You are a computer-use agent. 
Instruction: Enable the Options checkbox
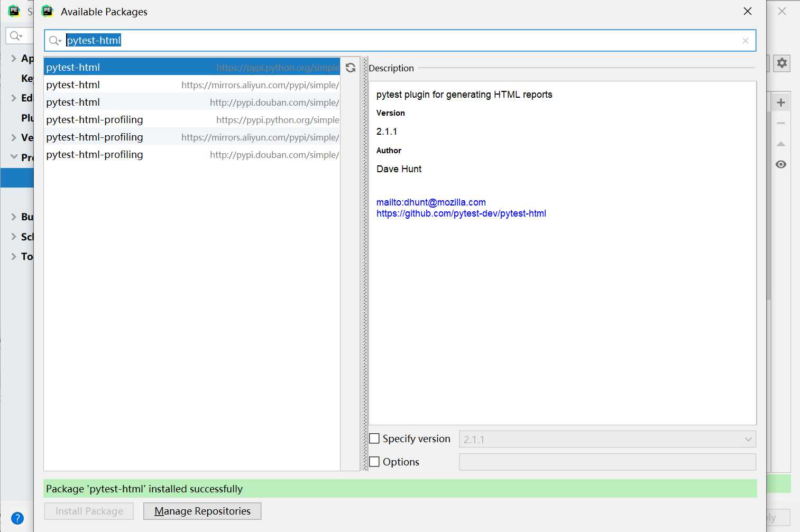click(x=374, y=462)
